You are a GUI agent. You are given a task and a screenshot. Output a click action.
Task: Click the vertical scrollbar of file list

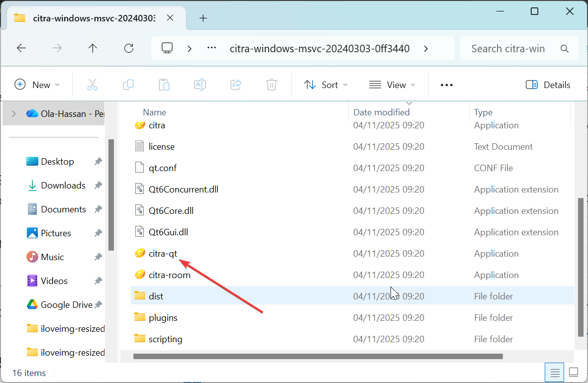pyautogui.click(x=581, y=267)
